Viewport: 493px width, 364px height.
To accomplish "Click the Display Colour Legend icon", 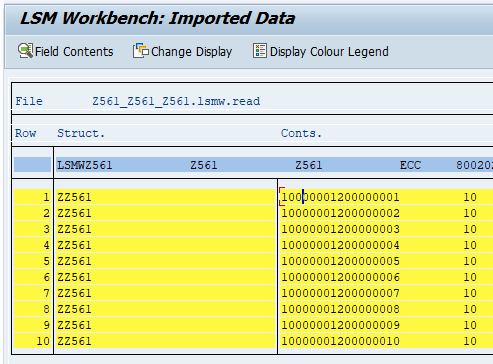I will pyautogui.click(x=260, y=51).
